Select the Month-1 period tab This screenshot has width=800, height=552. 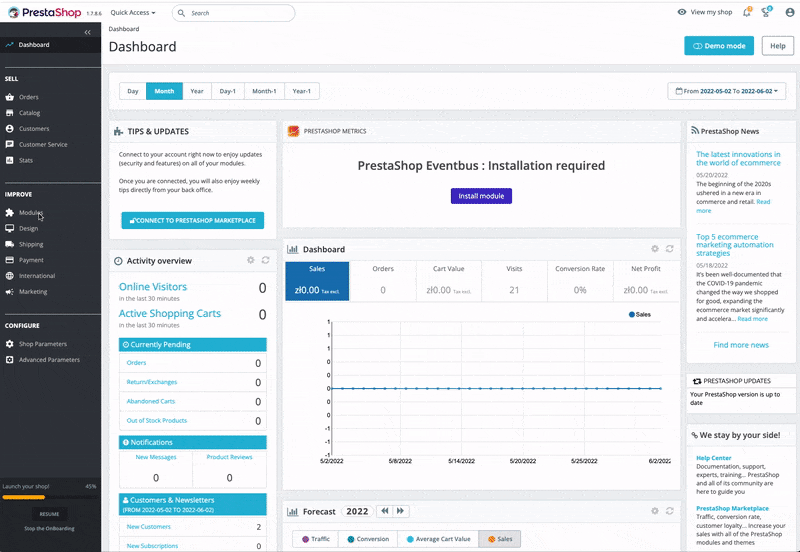(x=264, y=91)
